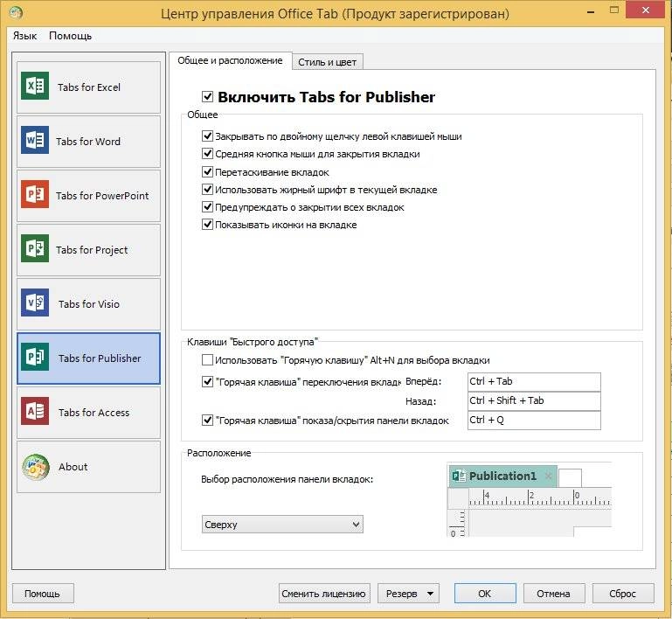
Task: Click the Помощь button at bottom left
Action: point(43,594)
